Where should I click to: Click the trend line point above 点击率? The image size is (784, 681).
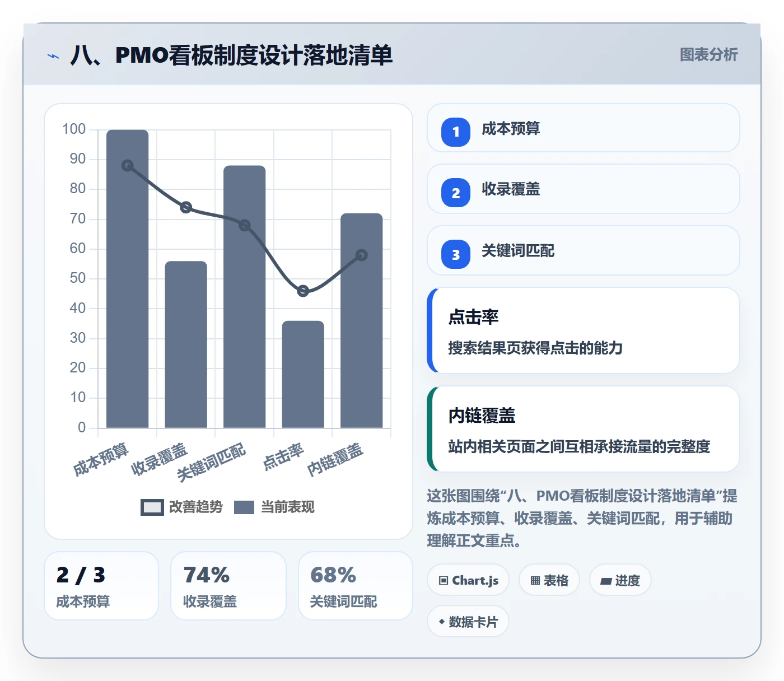point(303,291)
